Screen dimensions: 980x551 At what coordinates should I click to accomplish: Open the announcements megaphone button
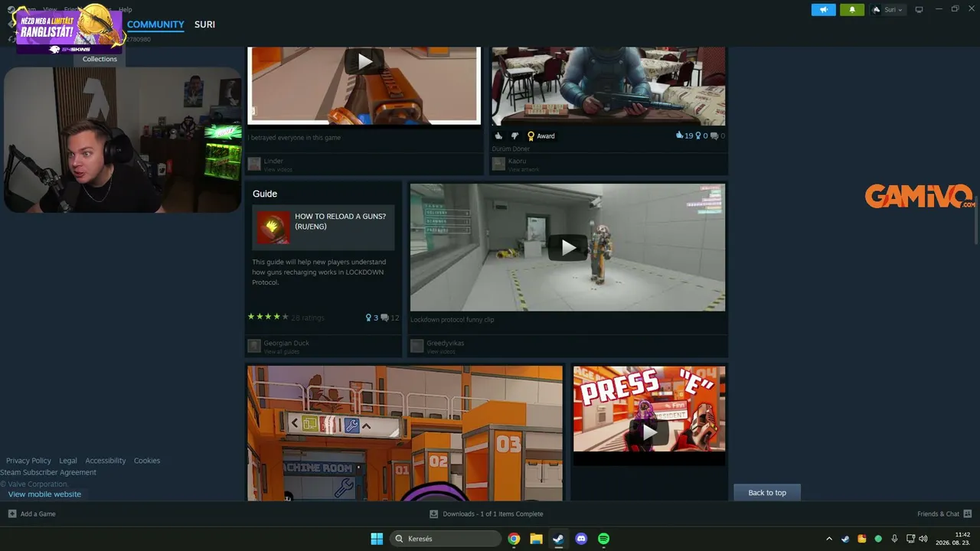point(824,10)
